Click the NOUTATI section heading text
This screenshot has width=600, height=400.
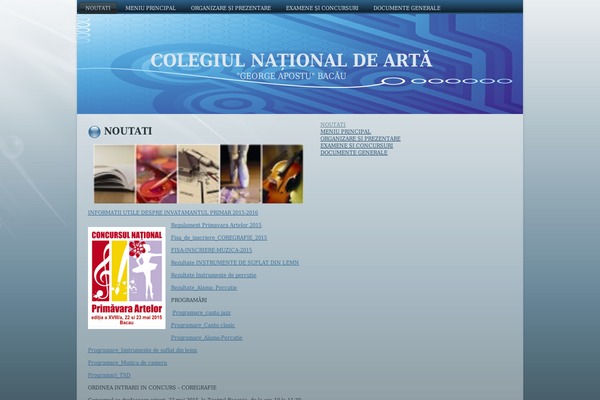tap(128, 131)
